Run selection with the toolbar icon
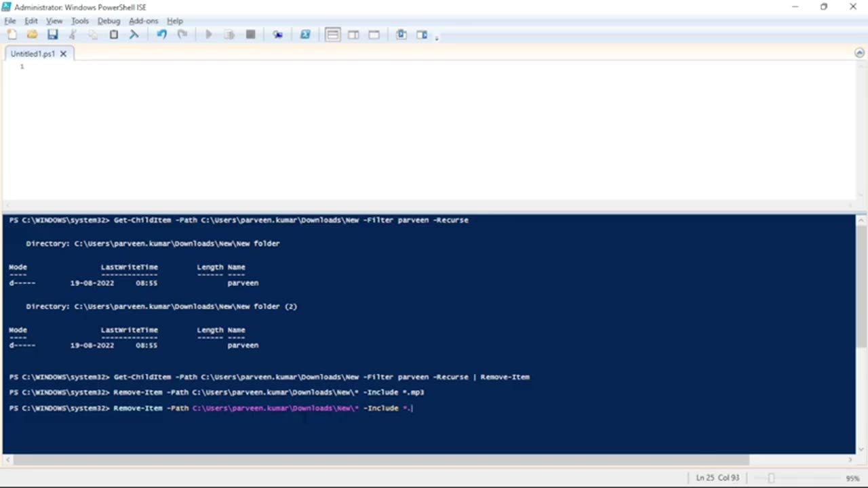This screenshot has height=488, width=868. click(x=230, y=35)
